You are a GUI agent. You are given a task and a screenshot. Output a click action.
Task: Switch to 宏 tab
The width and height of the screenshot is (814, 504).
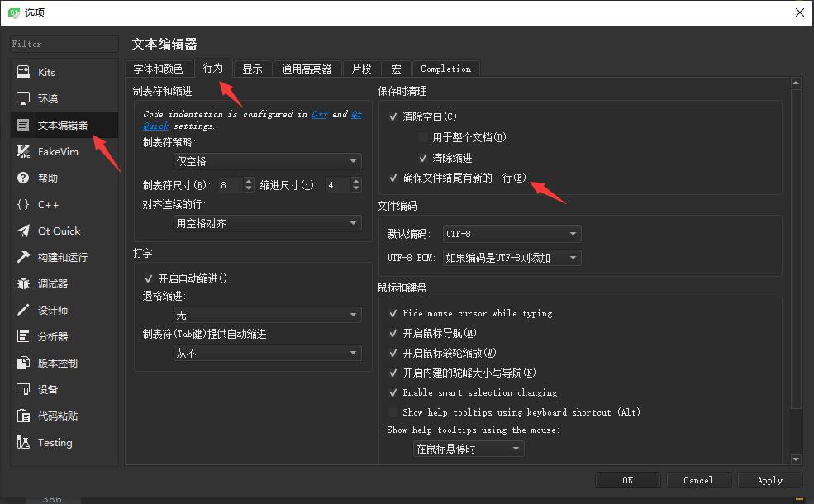[x=396, y=69]
